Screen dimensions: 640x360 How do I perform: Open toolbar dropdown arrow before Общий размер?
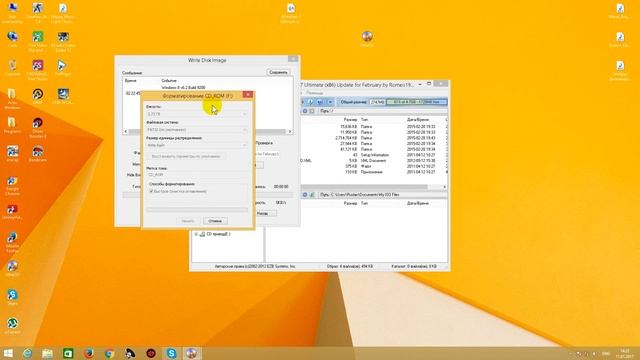(x=330, y=102)
